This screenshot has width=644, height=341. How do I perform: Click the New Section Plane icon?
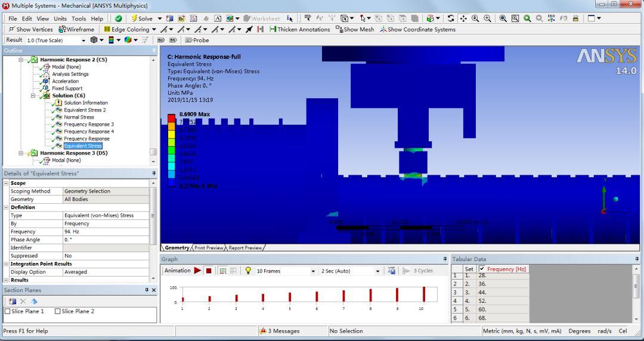[13, 302]
